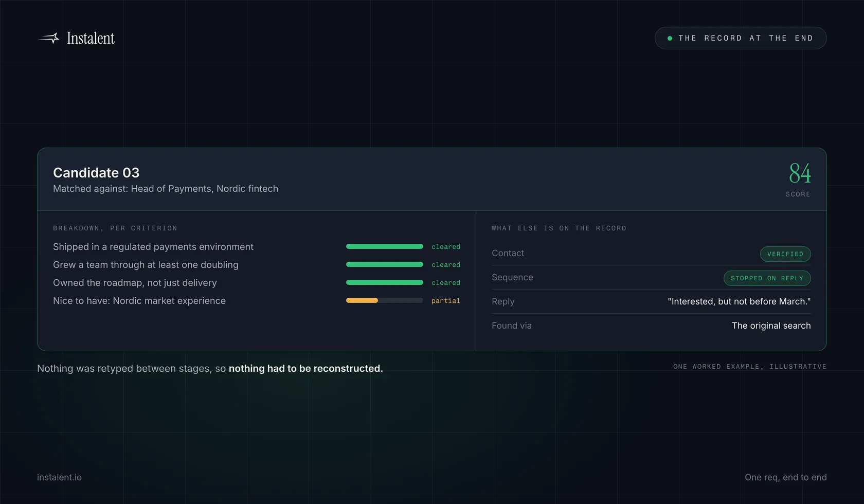This screenshot has width=864, height=504.
Task: Select "Grew a team through at least one doubling"
Action: pyautogui.click(x=146, y=265)
